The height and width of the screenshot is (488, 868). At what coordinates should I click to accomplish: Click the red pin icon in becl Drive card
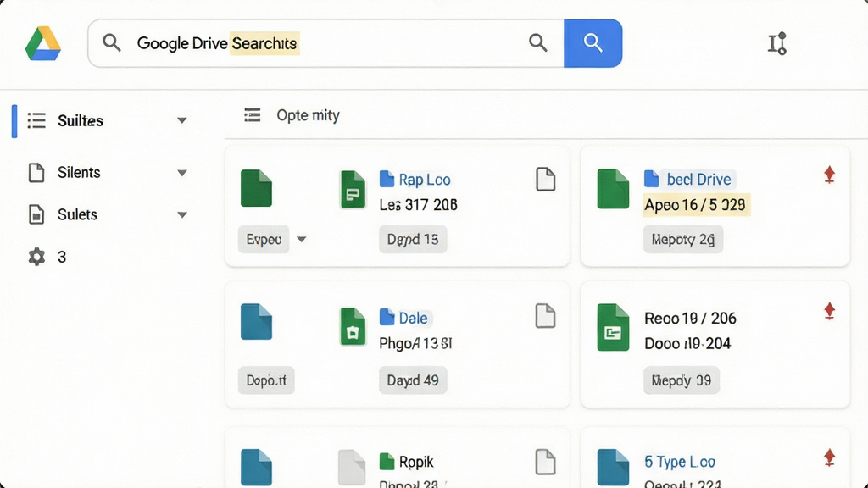coord(829,175)
